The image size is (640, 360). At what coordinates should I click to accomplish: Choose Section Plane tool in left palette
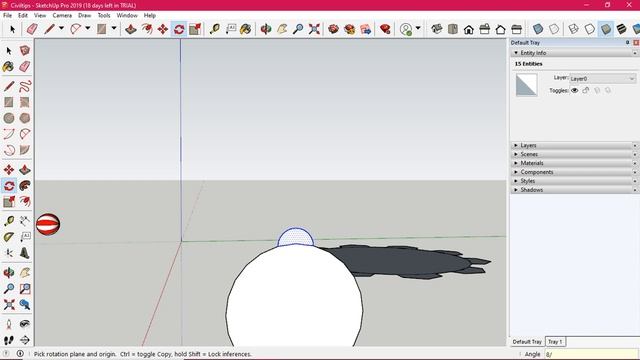coord(24,340)
